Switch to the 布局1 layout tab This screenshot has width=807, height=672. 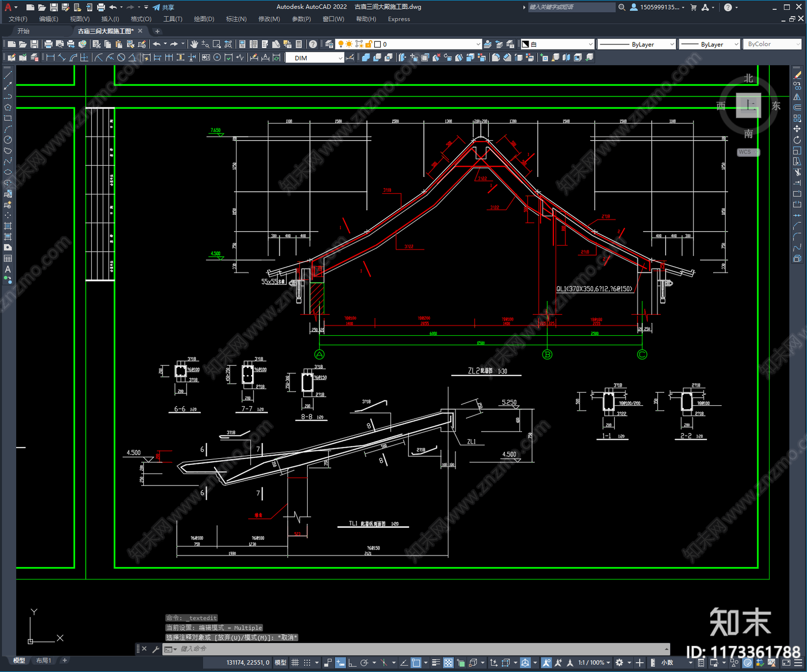pyautogui.click(x=43, y=660)
